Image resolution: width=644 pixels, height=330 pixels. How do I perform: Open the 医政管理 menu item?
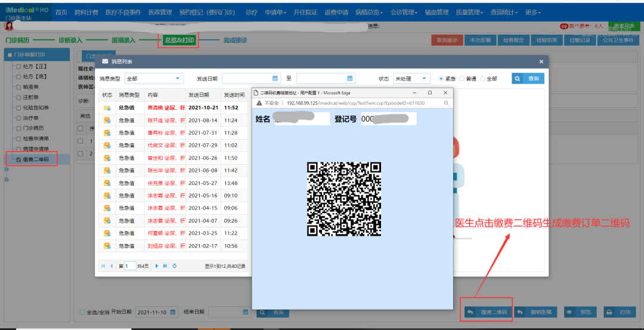click(160, 13)
